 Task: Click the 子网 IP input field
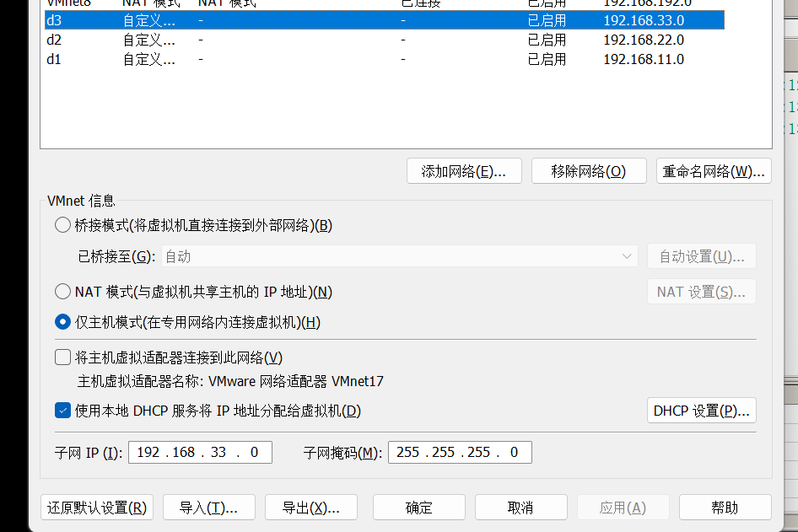[200, 453]
